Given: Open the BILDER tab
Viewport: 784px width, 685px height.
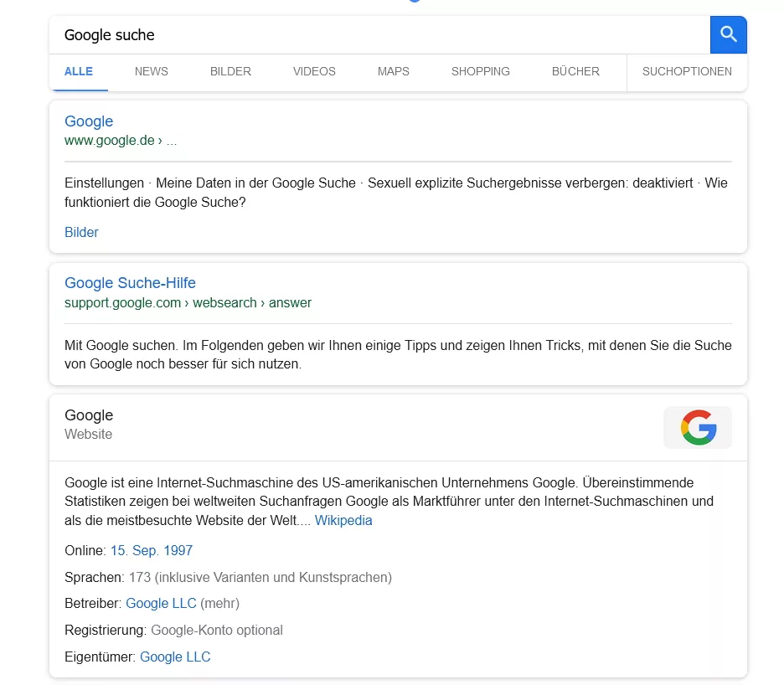Looking at the screenshot, I should [230, 72].
